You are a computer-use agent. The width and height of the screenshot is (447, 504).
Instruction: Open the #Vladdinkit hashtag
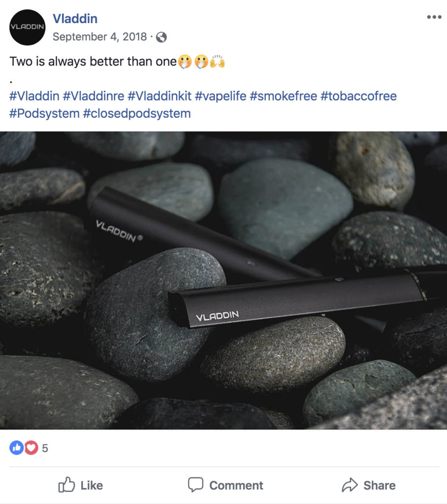click(x=160, y=96)
